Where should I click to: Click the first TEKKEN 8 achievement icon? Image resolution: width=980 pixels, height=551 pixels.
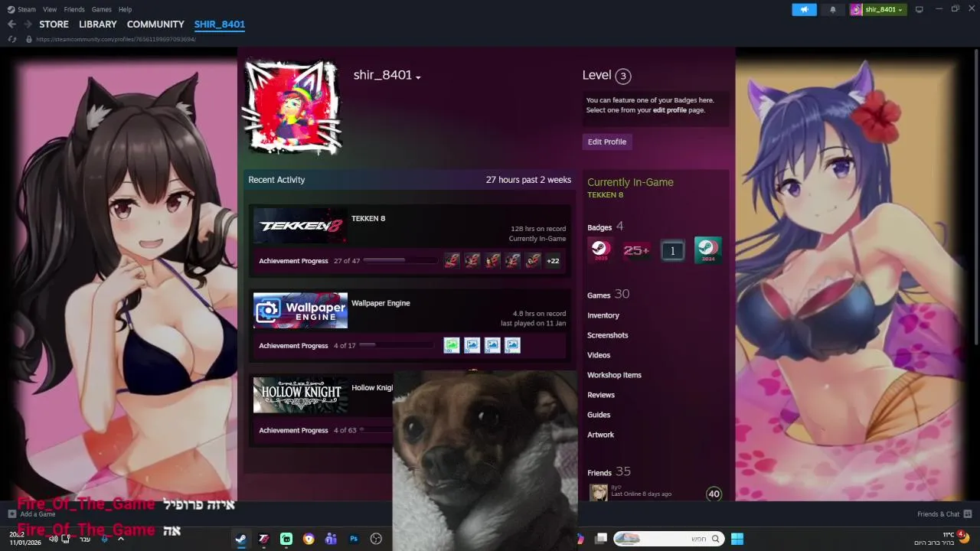[x=452, y=261]
